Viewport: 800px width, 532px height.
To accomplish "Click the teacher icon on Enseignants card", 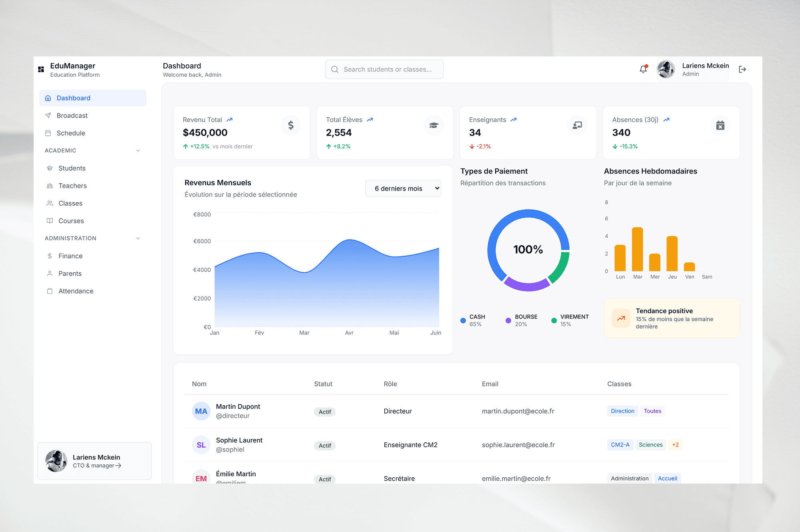I will [x=577, y=125].
